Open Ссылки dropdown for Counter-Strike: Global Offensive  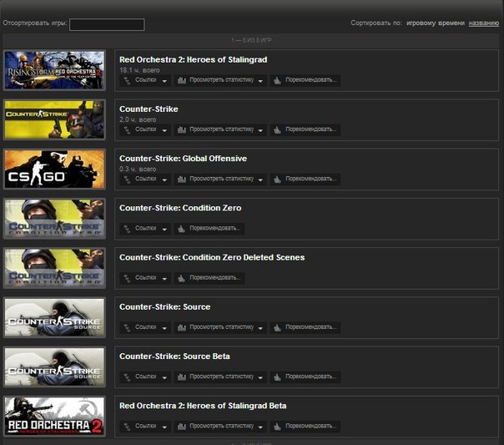146,180
